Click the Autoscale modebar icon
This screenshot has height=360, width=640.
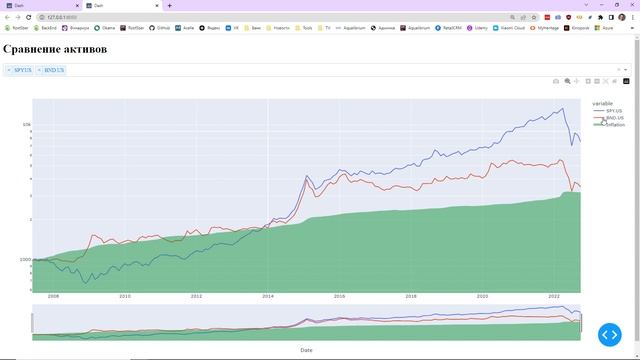[x=606, y=81]
